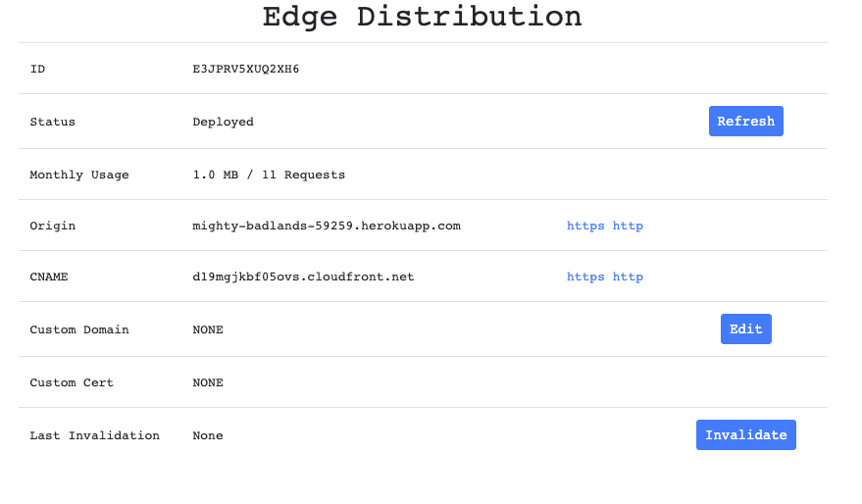Follow the CNAME https link
The image size is (862, 504).
pyautogui.click(x=585, y=277)
